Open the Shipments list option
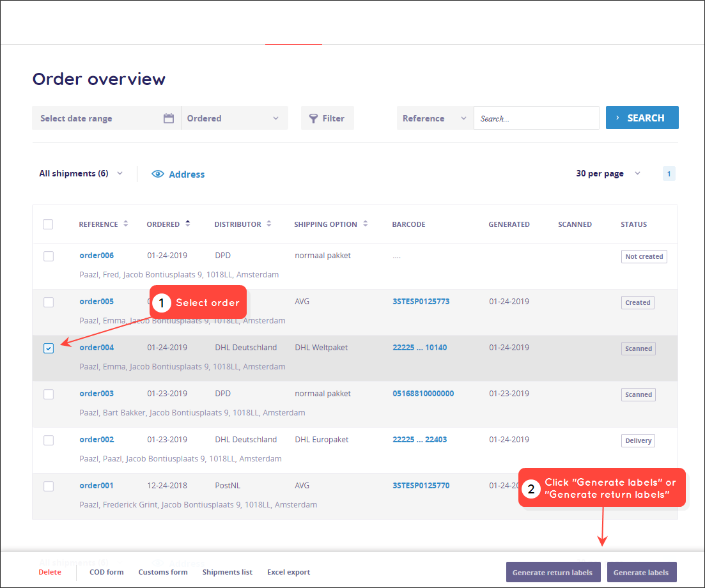Image resolution: width=705 pixels, height=588 pixels. 228,572
